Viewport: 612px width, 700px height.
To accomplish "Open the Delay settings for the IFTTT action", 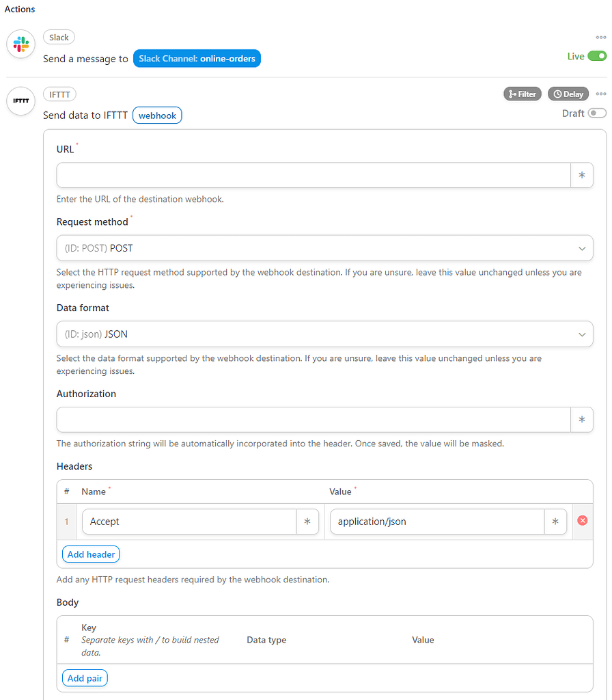I will coord(568,94).
